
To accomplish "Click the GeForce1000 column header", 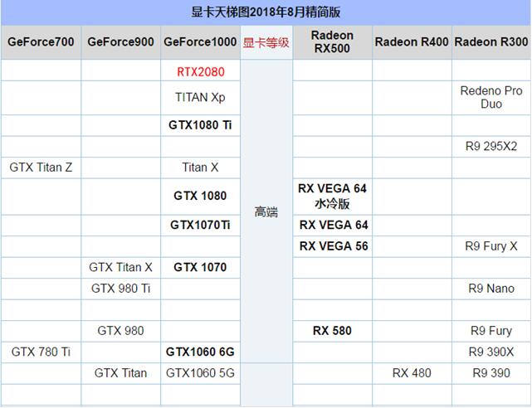I will pyautogui.click(x=200, y=41).
